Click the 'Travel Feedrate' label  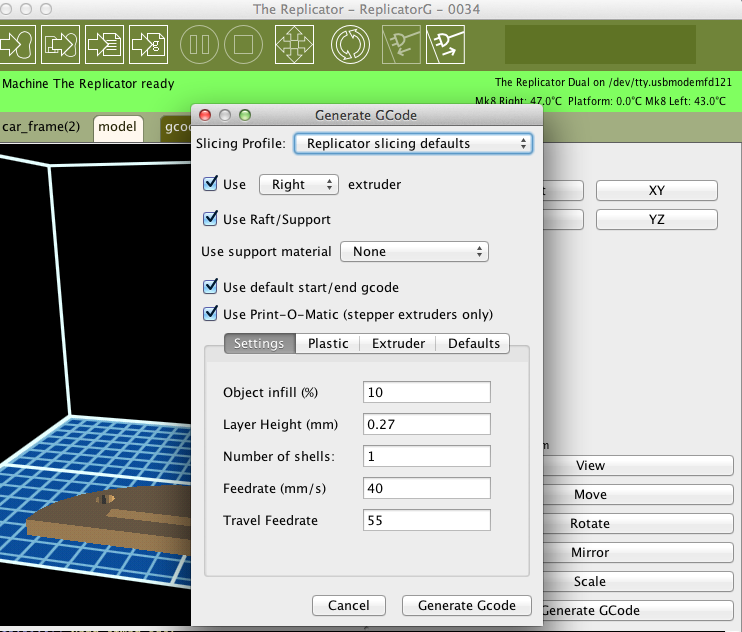tap(270, 520)
